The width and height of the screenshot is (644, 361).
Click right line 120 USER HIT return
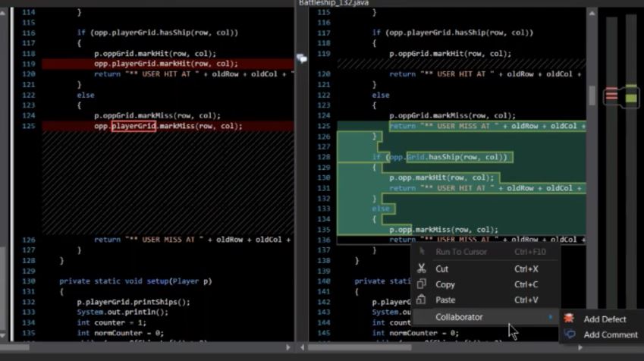pos(485,74)
